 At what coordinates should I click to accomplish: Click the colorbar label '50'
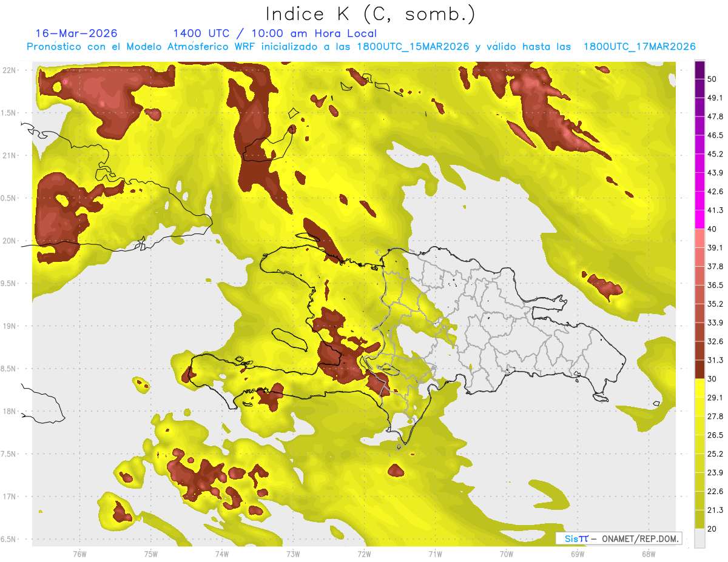pyautogui.click(x=712, y=79)
